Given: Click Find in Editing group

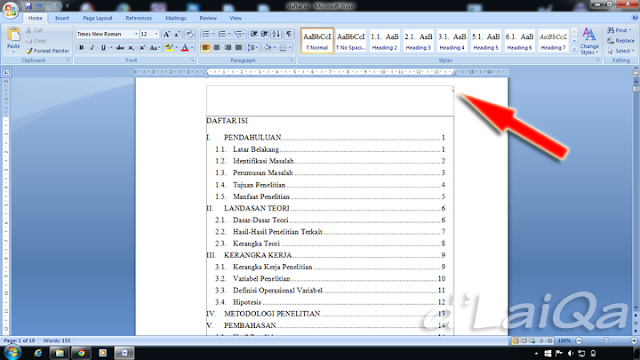Looking at the screenshot, I should tap(618, 30).
